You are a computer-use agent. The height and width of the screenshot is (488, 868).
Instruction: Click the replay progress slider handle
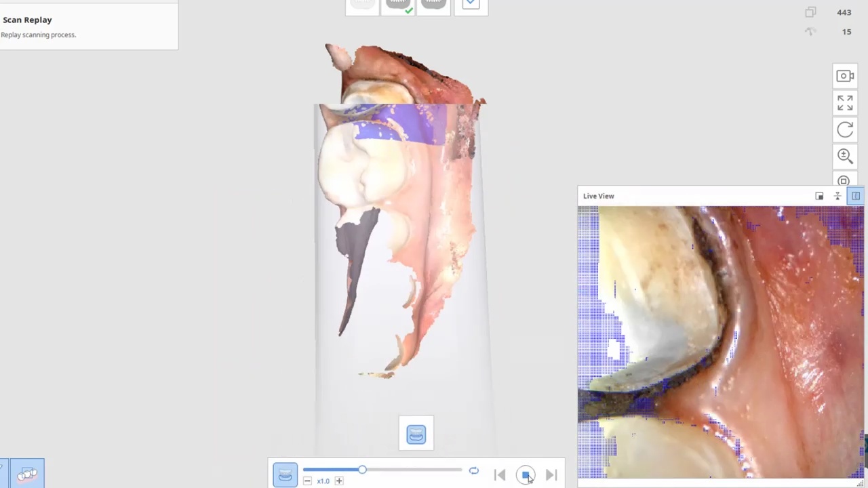tap(362, 470)
